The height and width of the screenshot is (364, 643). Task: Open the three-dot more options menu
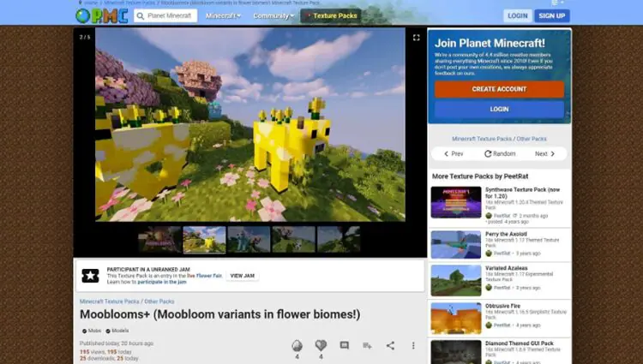pyautogui.click(x=413, y=345)
